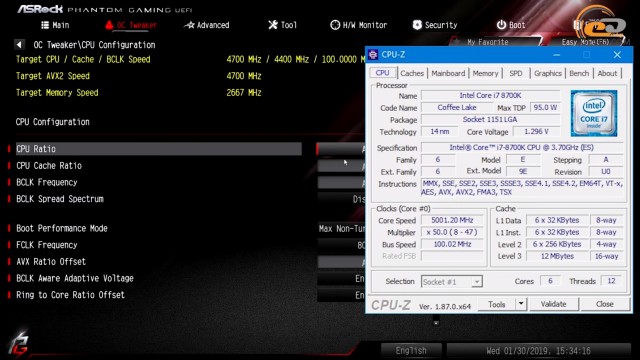Viewport: 640px width, 360px height.
Task: Click the Core Speed value 5001.20 MHz
Action: (452, 220)
